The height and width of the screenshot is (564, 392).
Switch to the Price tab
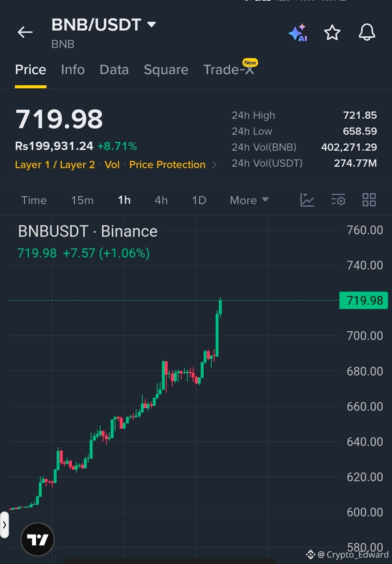pos(30,70)
